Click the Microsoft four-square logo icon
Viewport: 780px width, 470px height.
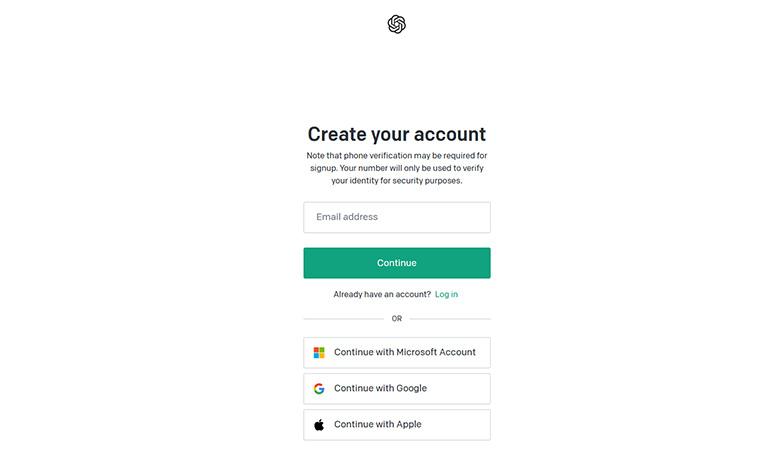[x=319, y=353]
